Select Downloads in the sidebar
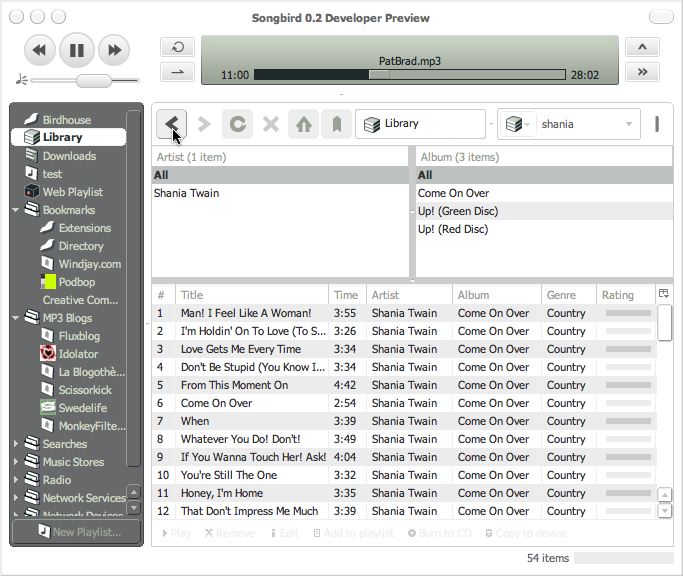The image size is (683, 576). pyautogui.click(x=69, y=156)
